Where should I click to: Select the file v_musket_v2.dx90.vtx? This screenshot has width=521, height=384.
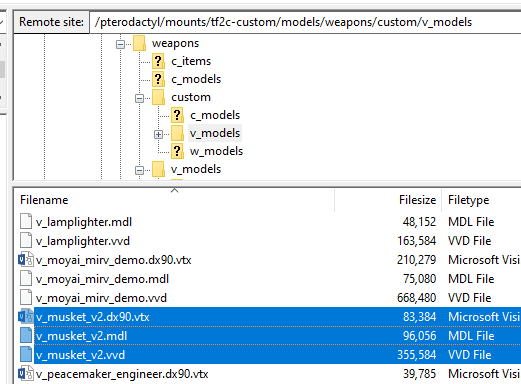93,317
